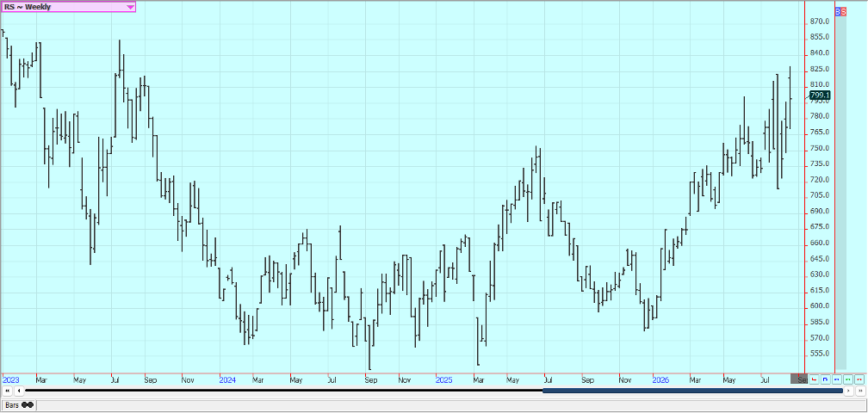Click the 2023 year label on time axis
Screen dimensions: 868x413
tap(10, 379)
